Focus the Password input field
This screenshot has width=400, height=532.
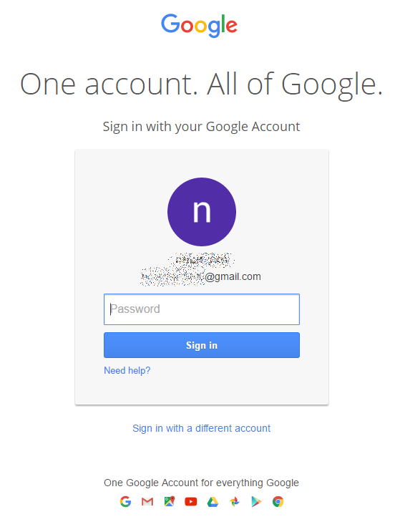coord(202,309)
